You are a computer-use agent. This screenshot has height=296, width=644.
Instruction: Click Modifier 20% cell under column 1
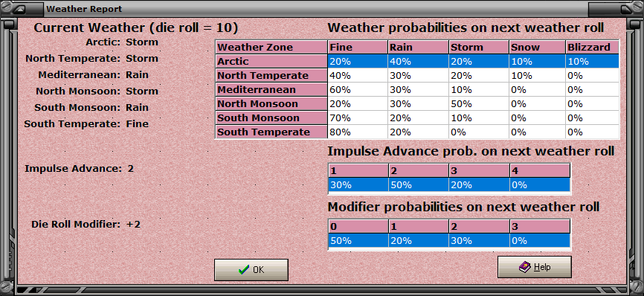pyautogui.click(x=419, y=240)
